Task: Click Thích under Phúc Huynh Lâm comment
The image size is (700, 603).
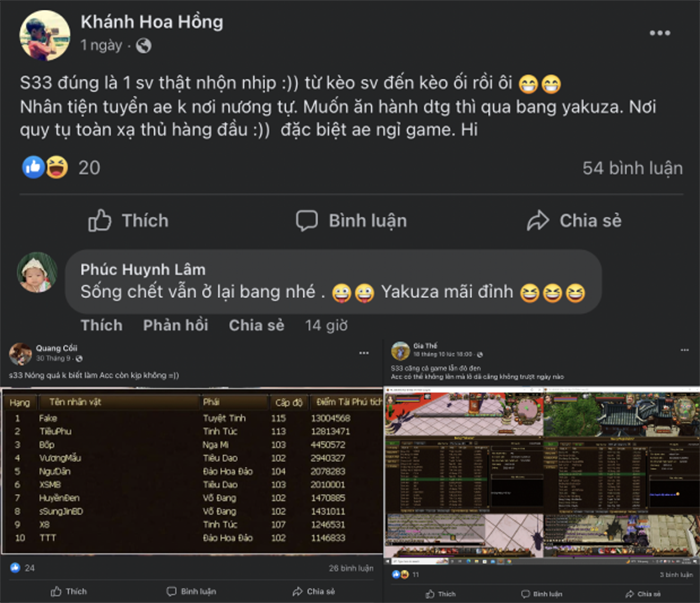Action: pyautogui.click(x=101, y=325)
